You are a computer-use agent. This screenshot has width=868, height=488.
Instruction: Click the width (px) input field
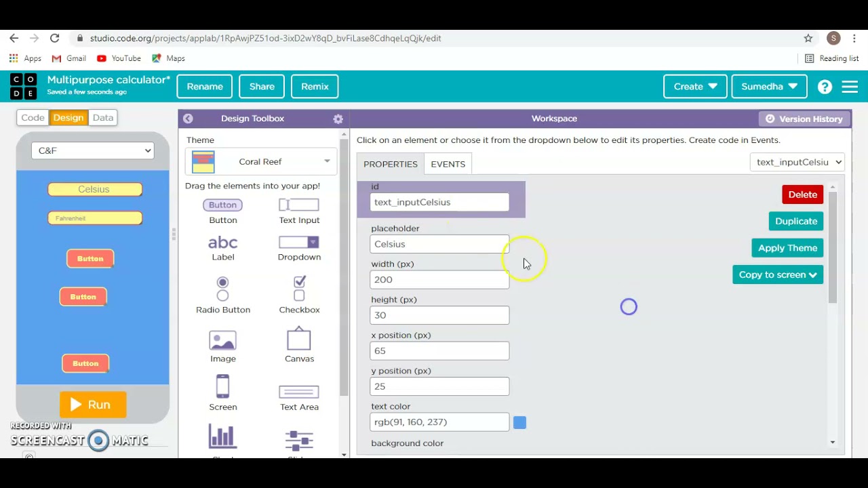(x=439, y=279)
